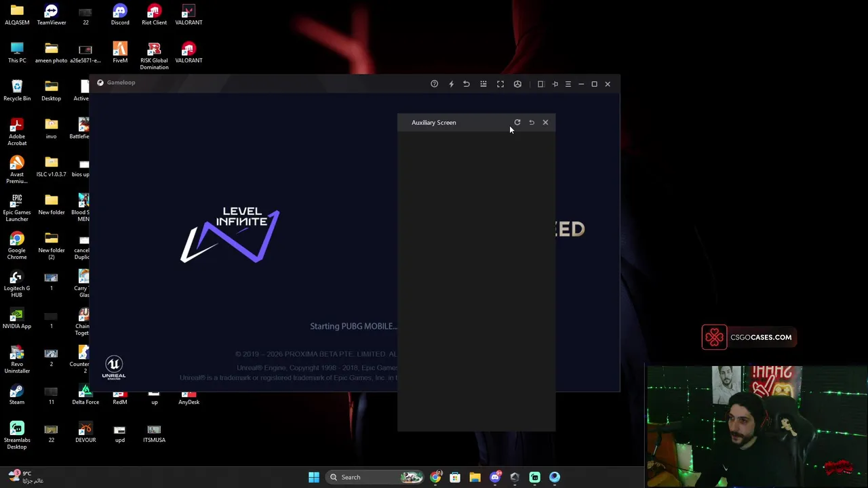
Task: Select the Logitech G HUB shortcut
Action: coord(17,284)
